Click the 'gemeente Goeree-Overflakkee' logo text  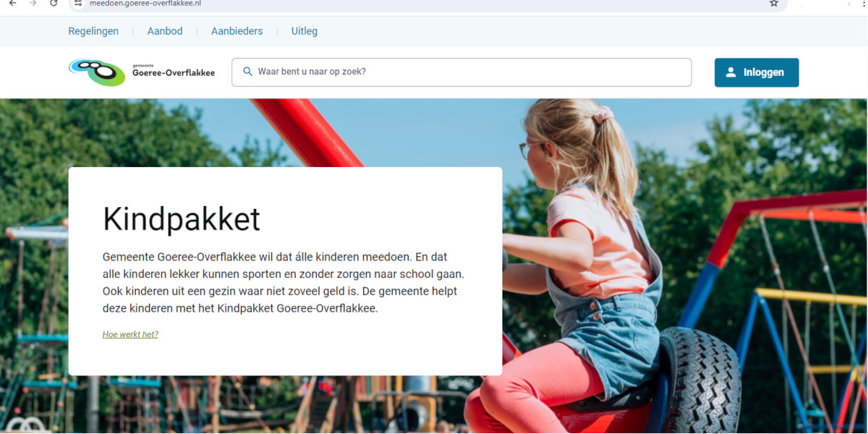point(174,70)
